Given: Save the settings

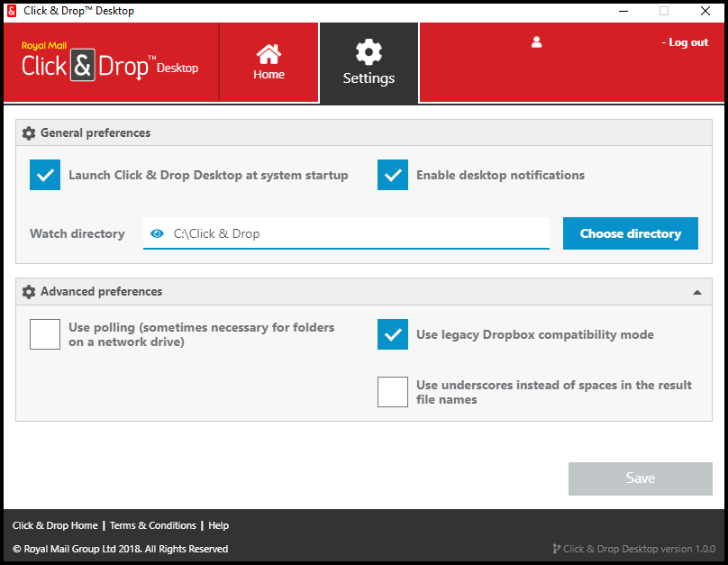Looking at the screenshot, I should pos(641,478).
